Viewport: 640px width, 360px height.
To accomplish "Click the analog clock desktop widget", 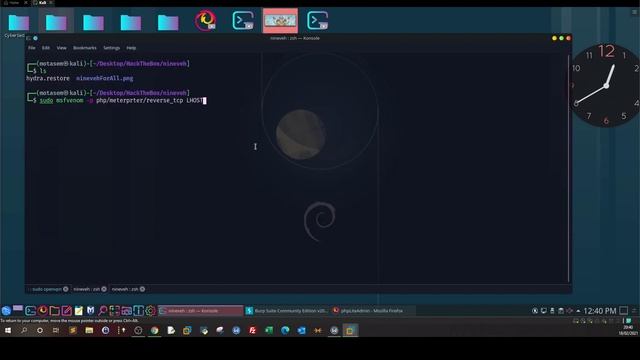I will click(605, 85).
